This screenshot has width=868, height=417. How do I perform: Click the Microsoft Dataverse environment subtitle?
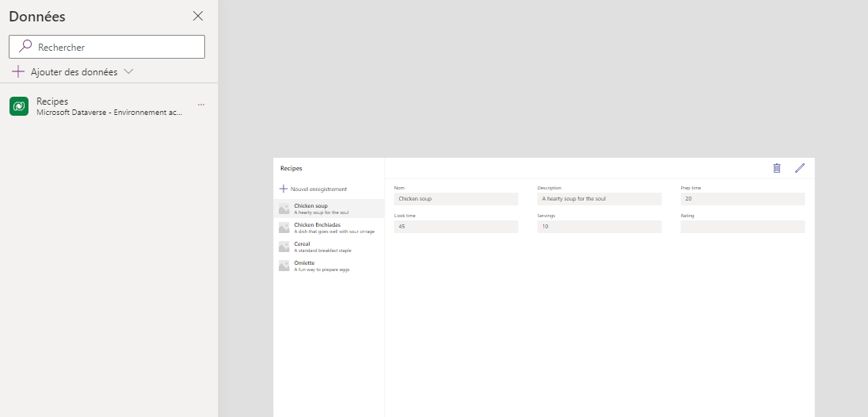coord(109,113)
